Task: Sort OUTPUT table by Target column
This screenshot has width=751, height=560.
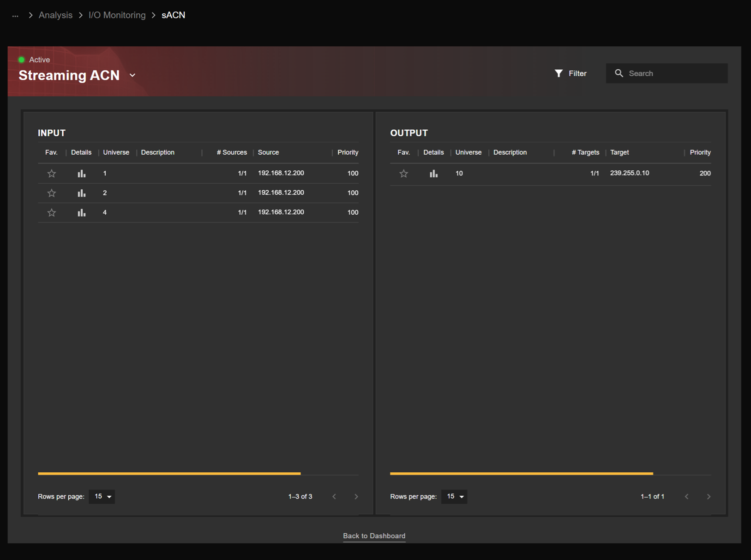Action: [x=619, y=152]
